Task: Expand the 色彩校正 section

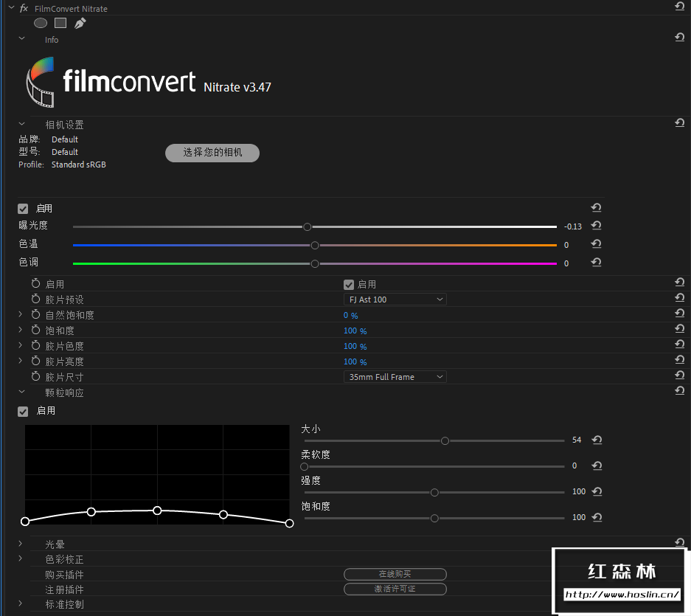Action: pos(20,558)
